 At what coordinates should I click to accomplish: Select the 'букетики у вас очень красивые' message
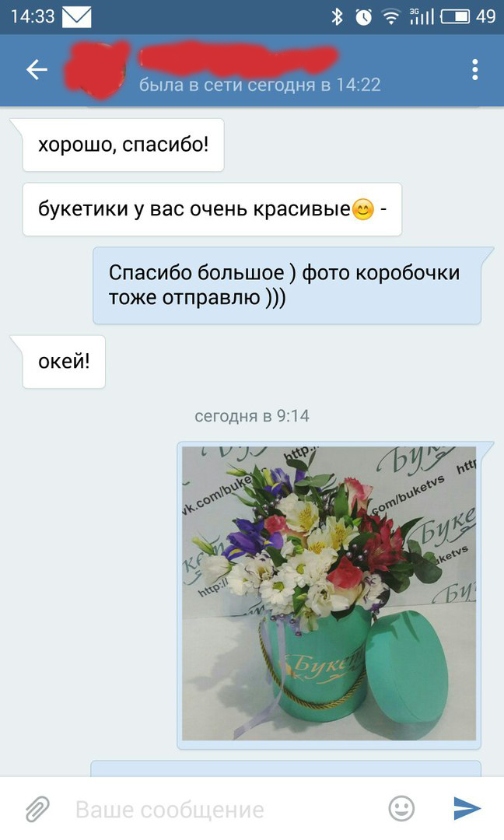[212, 209]
